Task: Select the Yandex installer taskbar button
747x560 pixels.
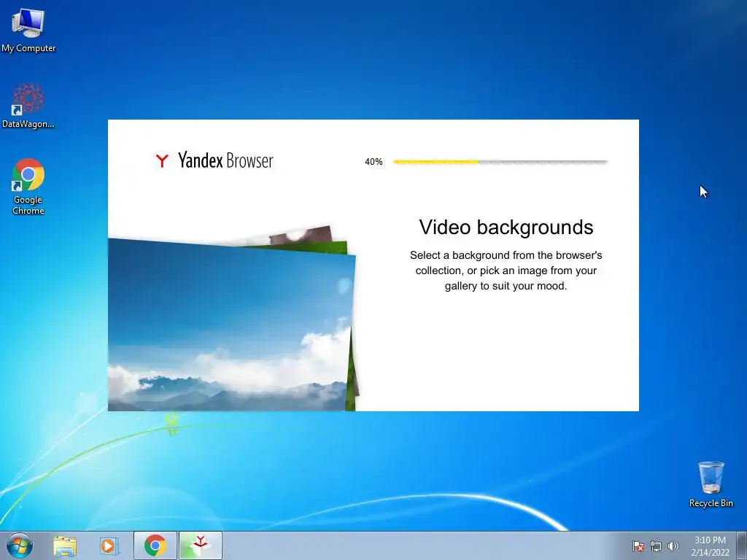Action: (x=201, y=545)
